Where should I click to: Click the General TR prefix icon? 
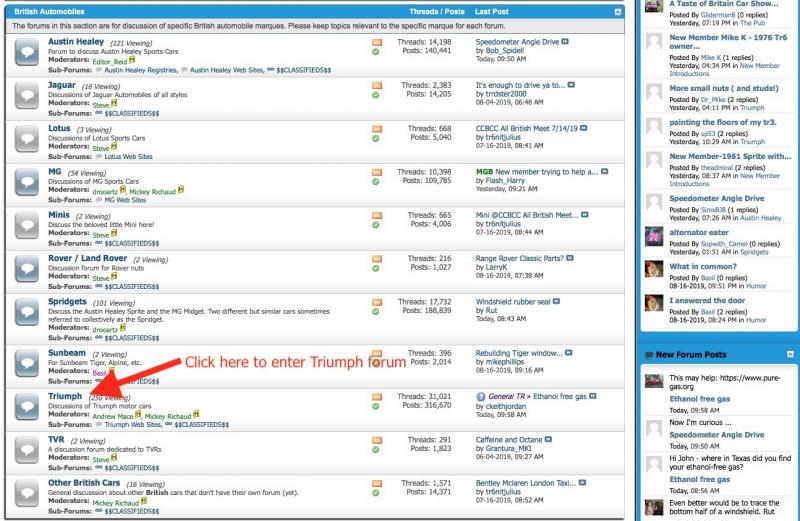coord(481,396)
